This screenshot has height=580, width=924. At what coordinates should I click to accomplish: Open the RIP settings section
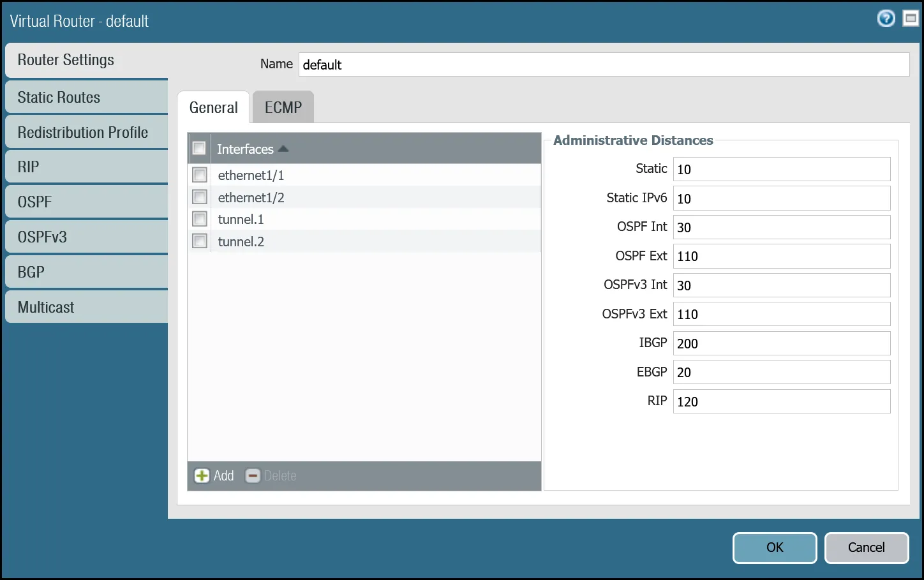28,167
